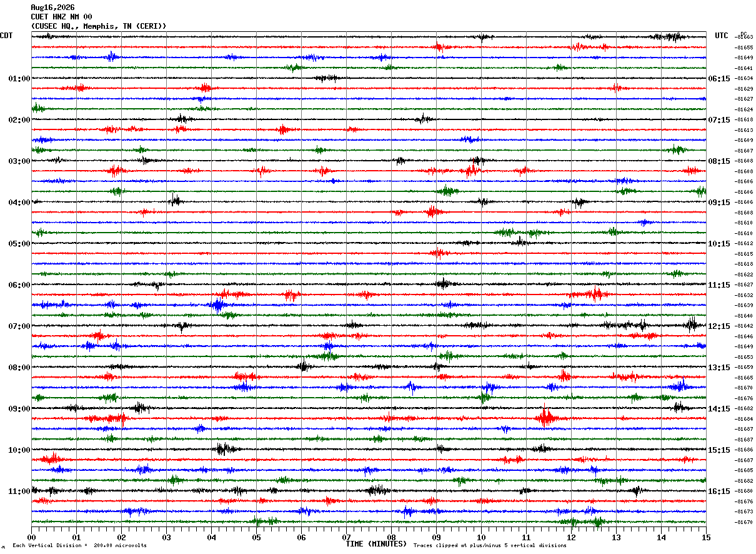756x554 pixels.
Task: Click the 09:15 UTC time label
Action: 719,203
